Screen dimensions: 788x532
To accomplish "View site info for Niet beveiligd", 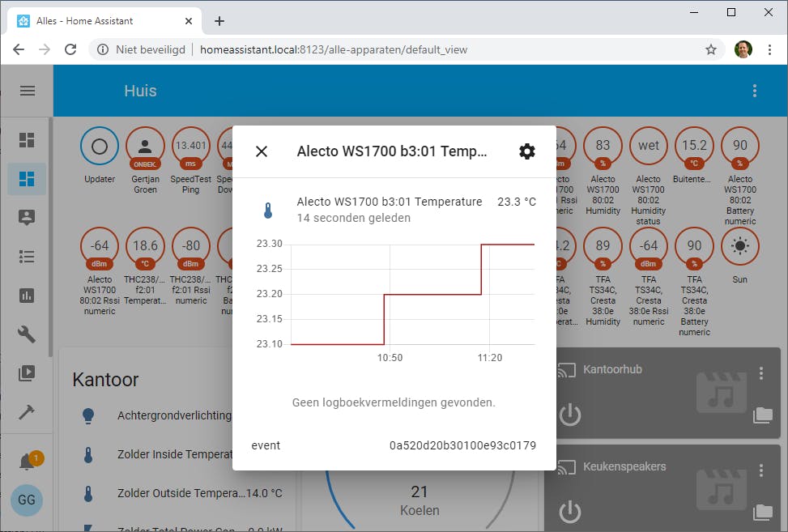I will pos(141,49).
